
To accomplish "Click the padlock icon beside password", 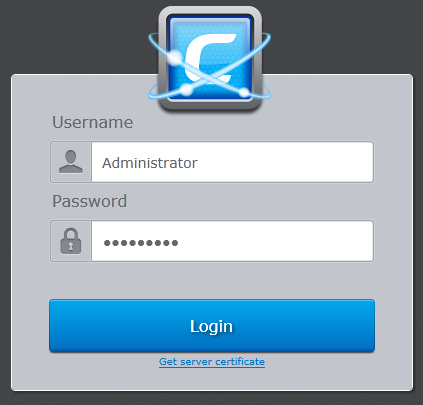I will [x=71, y=241].
